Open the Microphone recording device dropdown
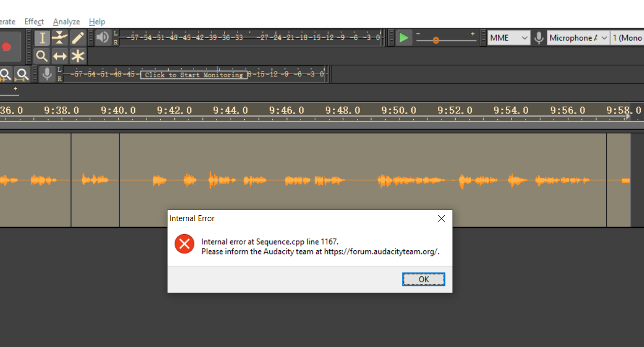 tap(578, 38)
